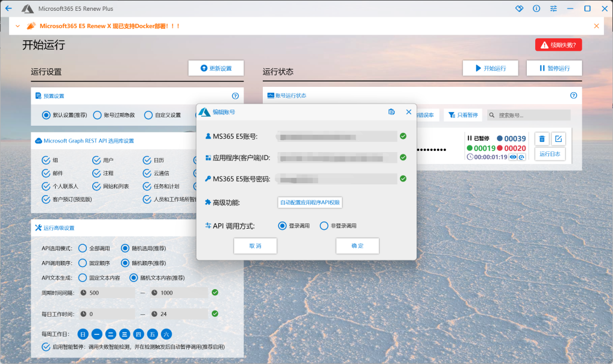Open the sponsor diamond icon in title bar
This screenshot has height=364, width=613.
(519, 8)
